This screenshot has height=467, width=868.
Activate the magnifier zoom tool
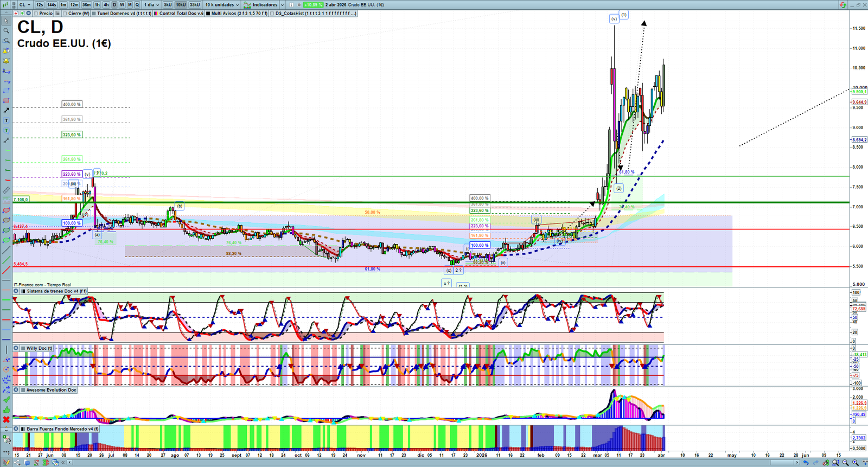(6, 31)
